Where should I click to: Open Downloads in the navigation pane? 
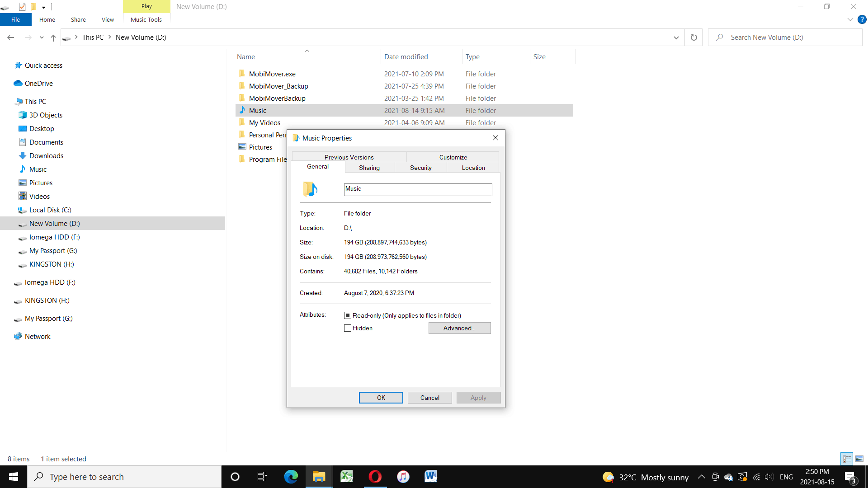point(46,155)
